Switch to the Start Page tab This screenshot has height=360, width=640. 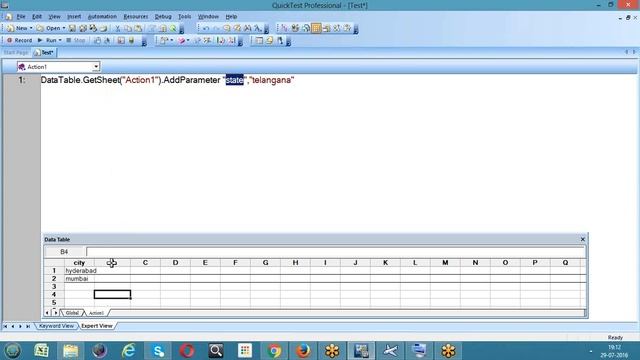16,53
